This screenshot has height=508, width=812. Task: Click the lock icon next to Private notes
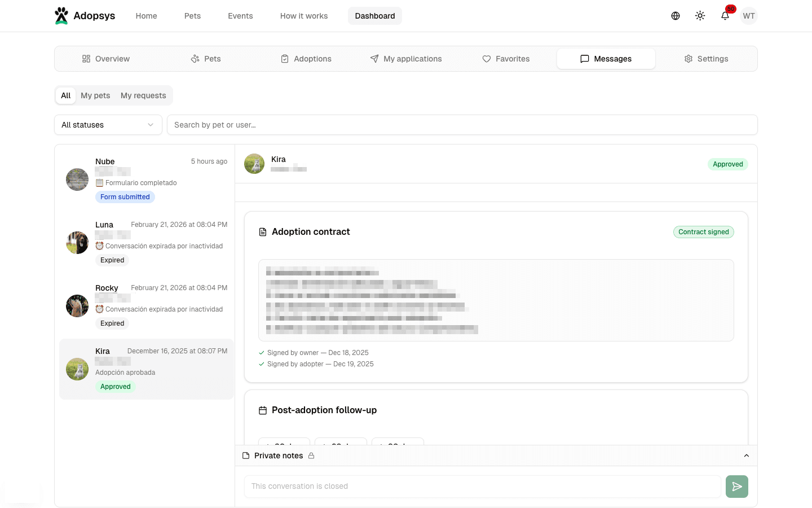[311, 456]
